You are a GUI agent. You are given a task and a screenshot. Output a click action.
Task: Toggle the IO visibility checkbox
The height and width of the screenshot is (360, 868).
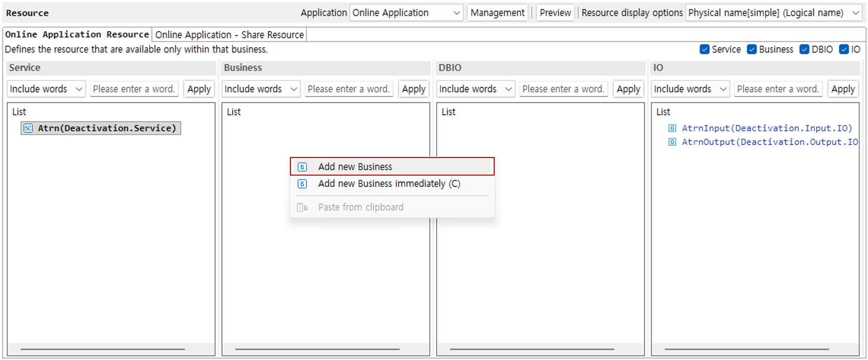pyautogui.click(x=844, y=49)
